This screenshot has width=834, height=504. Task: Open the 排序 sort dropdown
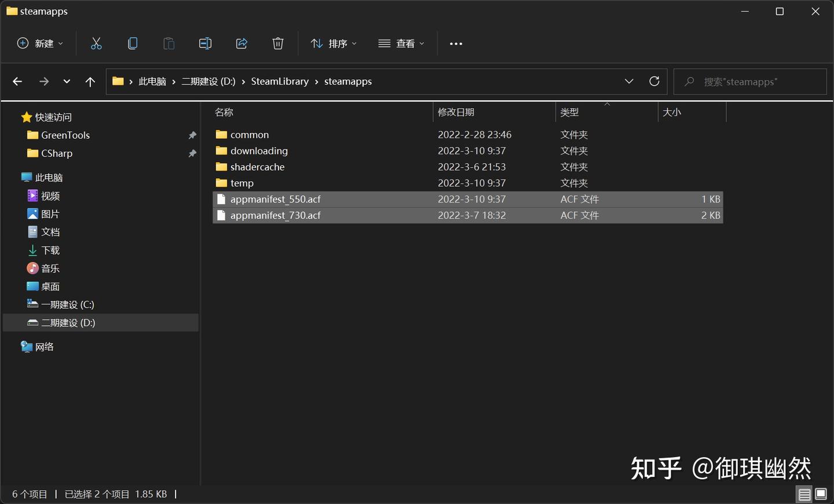pos(334,43)
